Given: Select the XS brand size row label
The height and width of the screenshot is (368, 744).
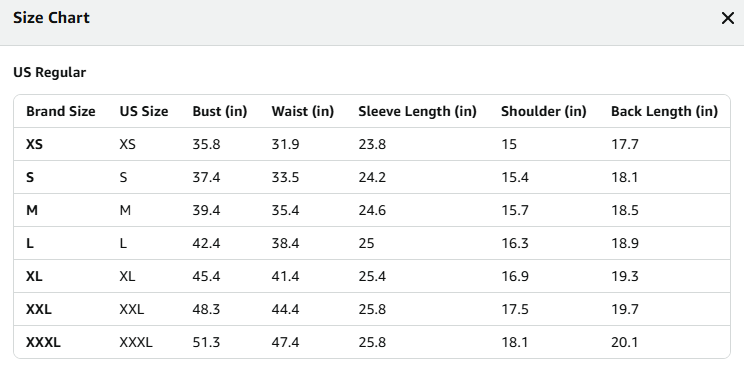Looking at the screenshot, I should point(34,144).
